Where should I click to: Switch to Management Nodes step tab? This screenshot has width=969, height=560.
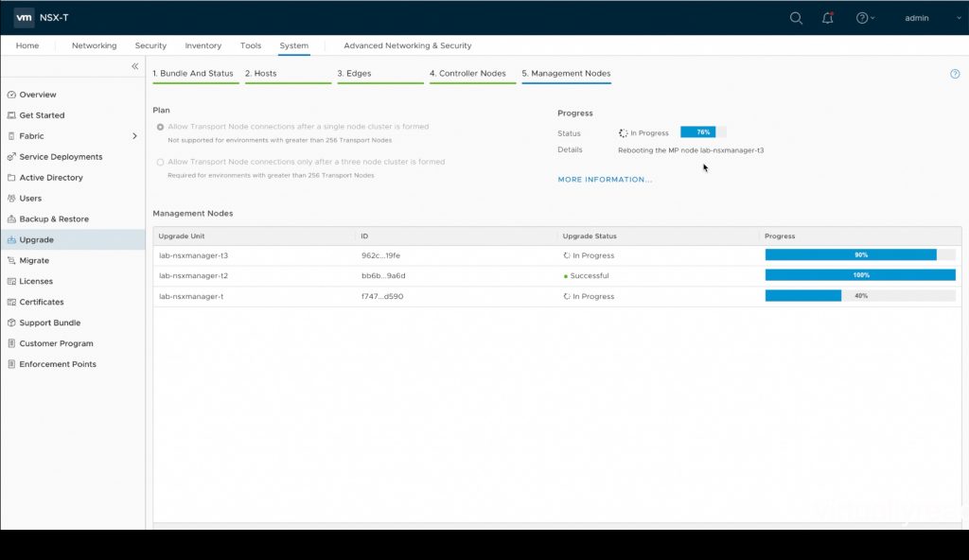(566, 74)
